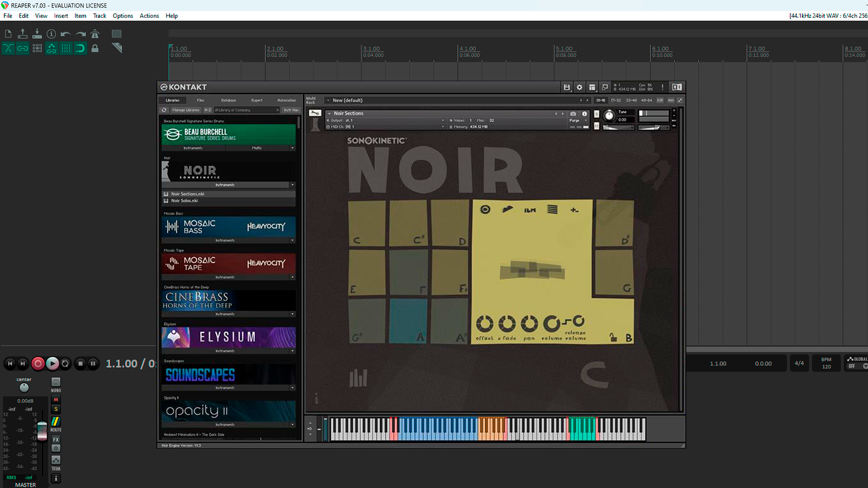Select Noir Sections.nki in library list

pyautogui.click(x=229, y=194)
